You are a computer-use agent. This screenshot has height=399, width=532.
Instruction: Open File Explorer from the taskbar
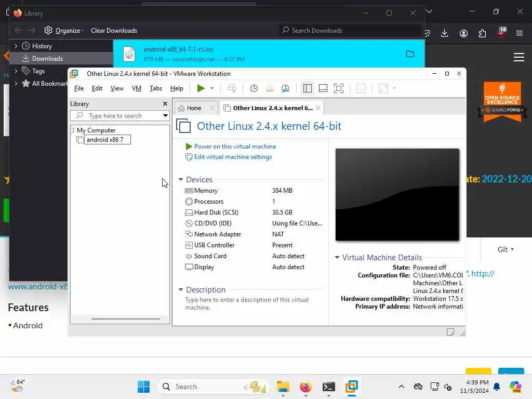283,387
